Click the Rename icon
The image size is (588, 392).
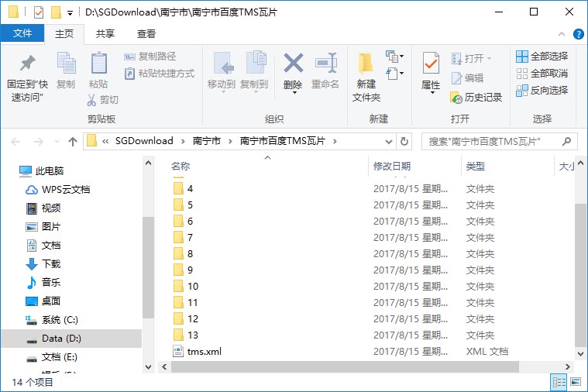326,63
